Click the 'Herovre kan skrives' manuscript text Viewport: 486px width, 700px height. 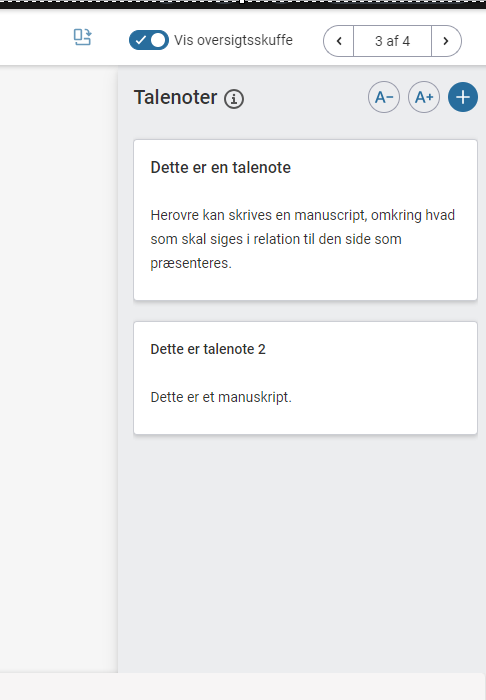(x=303, y=239)
